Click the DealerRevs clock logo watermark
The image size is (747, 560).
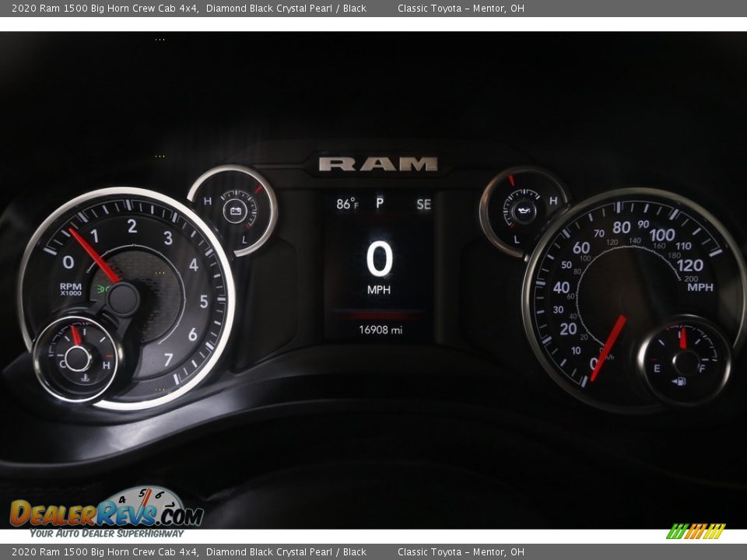(146, 503)
